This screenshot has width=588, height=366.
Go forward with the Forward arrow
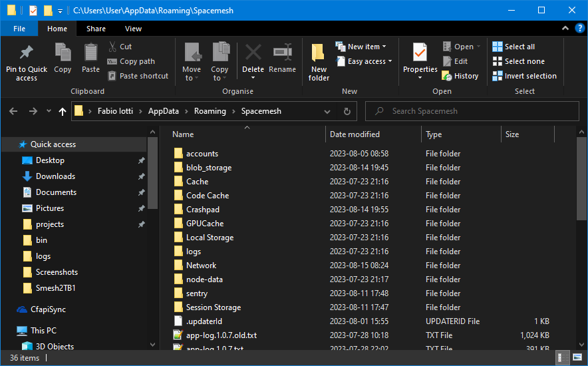point(33,111)
